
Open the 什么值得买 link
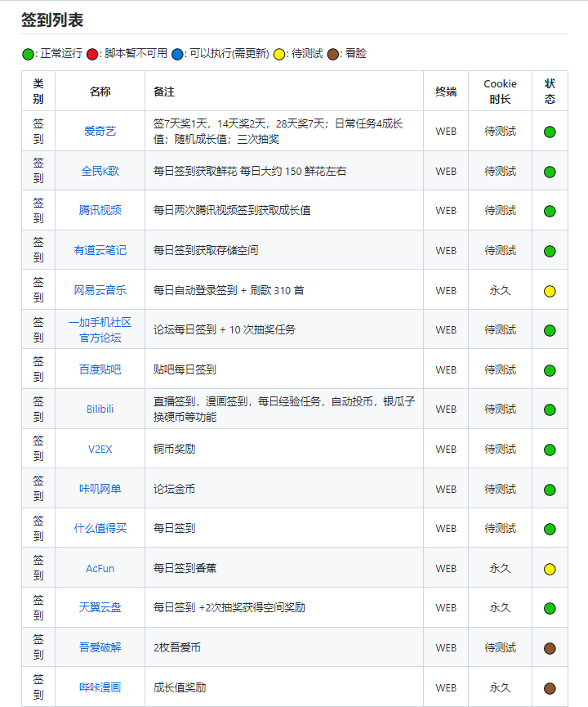(x=100, y=528)
